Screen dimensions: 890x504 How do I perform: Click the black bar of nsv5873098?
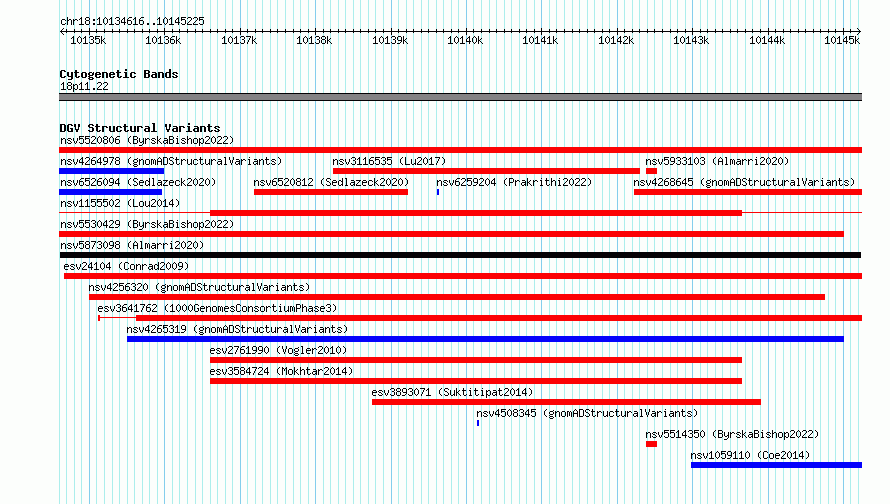tap(460, 255)
